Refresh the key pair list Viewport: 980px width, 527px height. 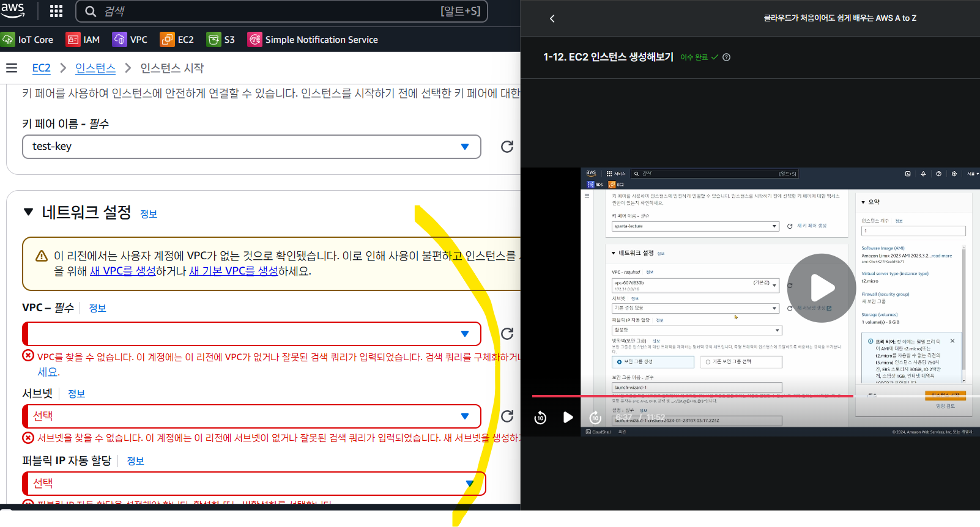(x=507, y=147)
